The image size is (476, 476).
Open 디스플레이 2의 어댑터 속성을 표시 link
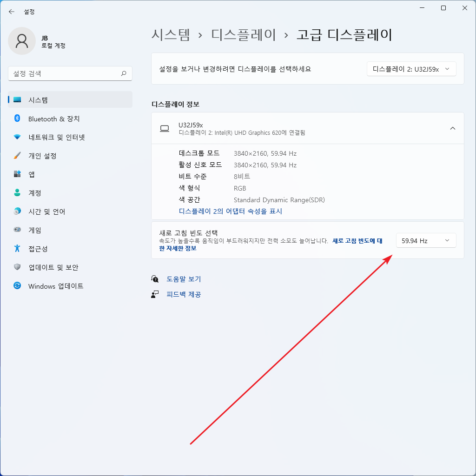[x=231, y=212]
